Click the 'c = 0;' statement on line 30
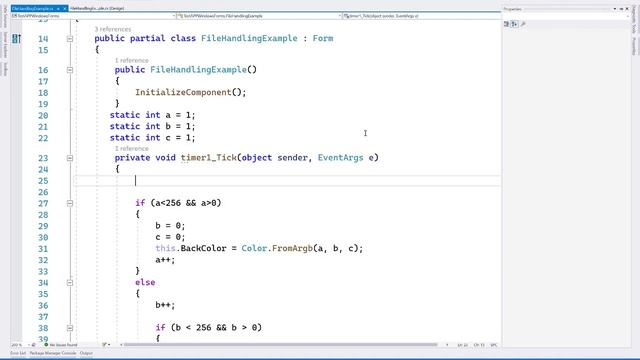Image resolution: width=640 pixels, height=360 pixels. 170,237
